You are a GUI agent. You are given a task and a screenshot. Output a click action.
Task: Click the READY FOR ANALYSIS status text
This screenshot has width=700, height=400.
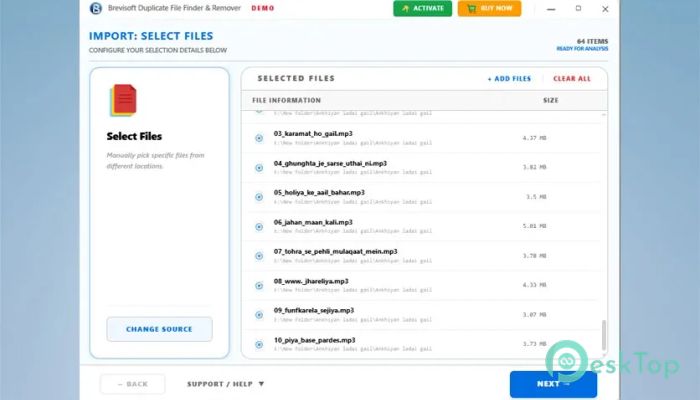[582, 49]
